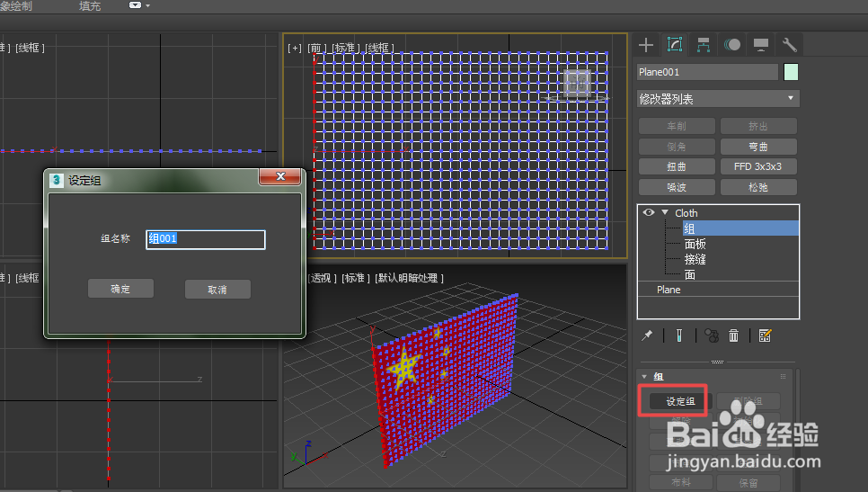Remove modifier with trash icon
The height and width of the screenshot is (492, 868).
(733, 335)
